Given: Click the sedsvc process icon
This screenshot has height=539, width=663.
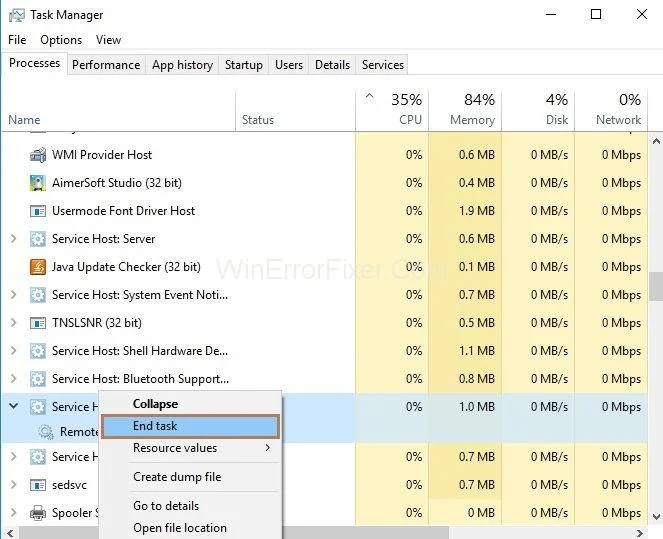Looking at the screenshot, I should click(x=38, y=485).
